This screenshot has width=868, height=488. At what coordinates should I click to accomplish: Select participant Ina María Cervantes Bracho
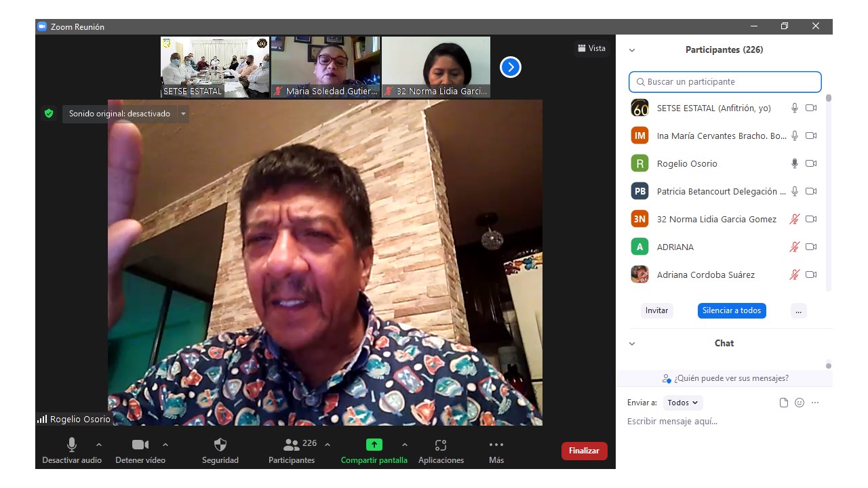pyautogui.click(x=724, y=136)
